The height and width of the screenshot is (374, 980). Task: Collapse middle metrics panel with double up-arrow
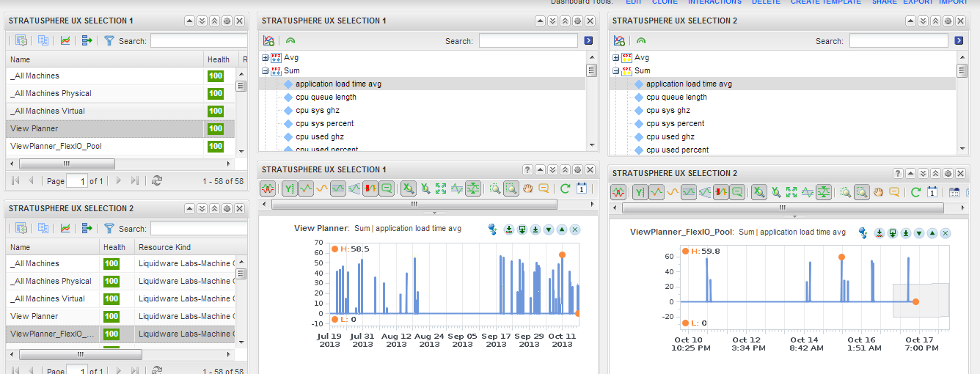tap(565, 21)
